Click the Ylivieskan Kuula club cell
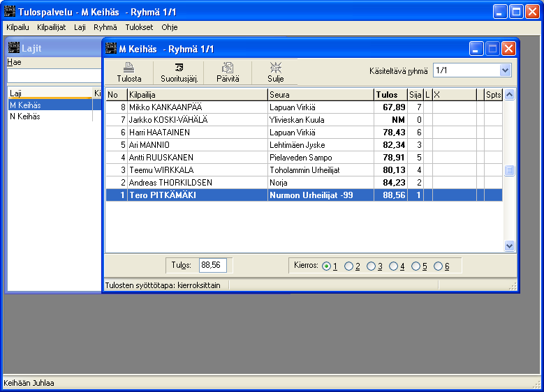This screenshot has width=544, height=392. coord(321,119)
